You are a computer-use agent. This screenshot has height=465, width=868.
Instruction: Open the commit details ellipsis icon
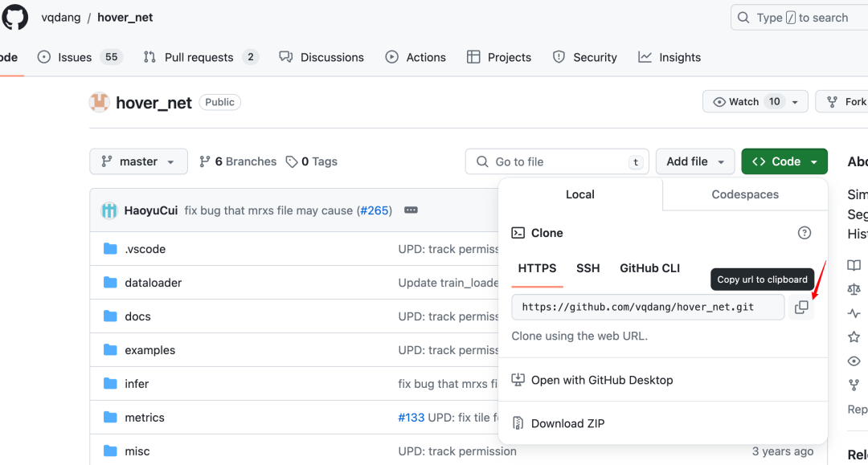coord(411,210)
